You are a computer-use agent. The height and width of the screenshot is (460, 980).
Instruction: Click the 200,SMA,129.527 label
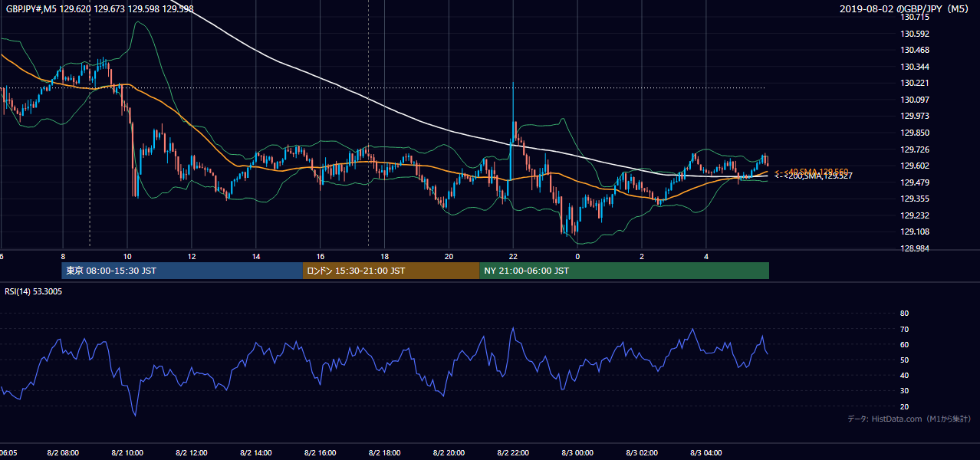[814, 176]
